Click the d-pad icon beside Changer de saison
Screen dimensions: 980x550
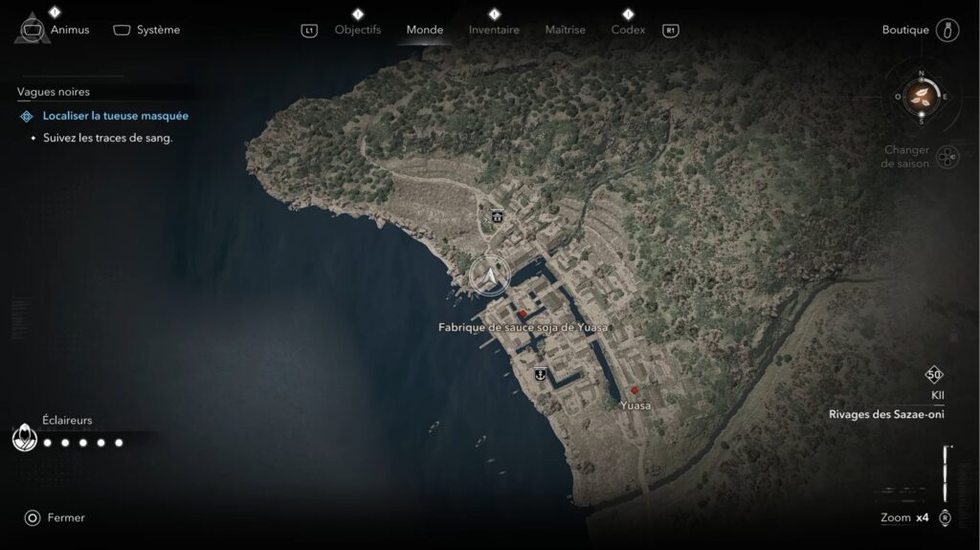(x=948, y=157)
